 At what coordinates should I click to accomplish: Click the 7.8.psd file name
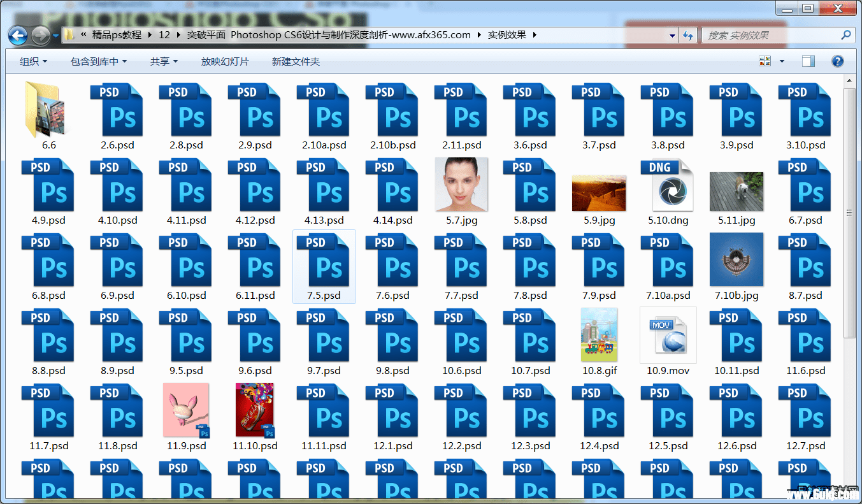531,296
